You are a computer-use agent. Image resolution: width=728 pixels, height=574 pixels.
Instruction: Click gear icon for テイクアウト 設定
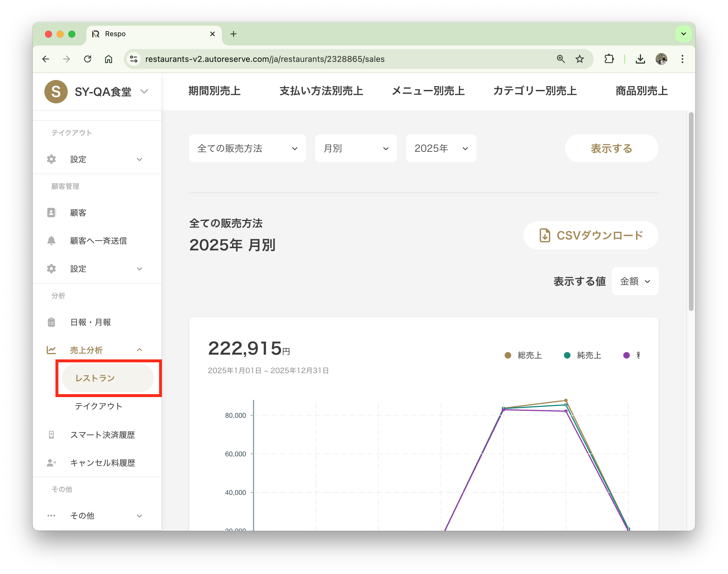pos(51,159)
